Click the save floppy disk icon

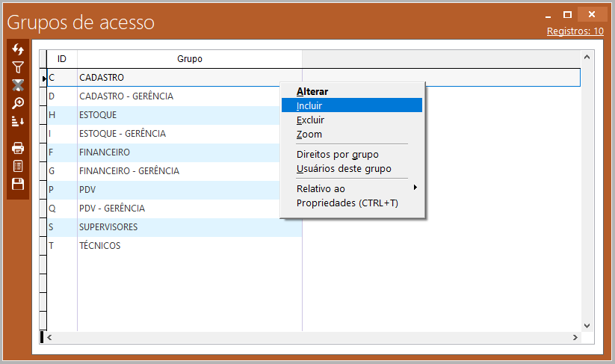tap(18, 184)
